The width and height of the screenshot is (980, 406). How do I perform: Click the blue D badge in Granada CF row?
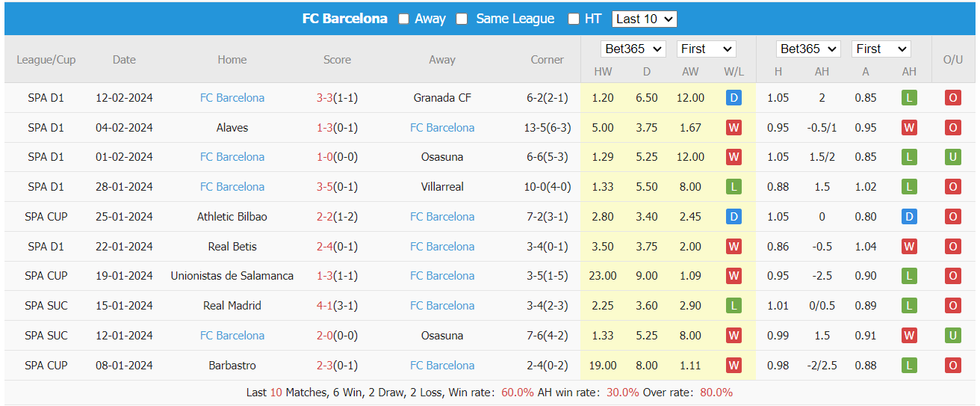[734, 98]
